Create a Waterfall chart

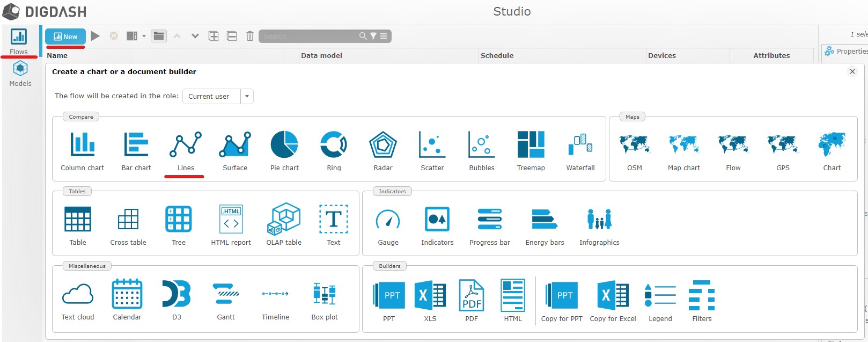tap(580, 150)
